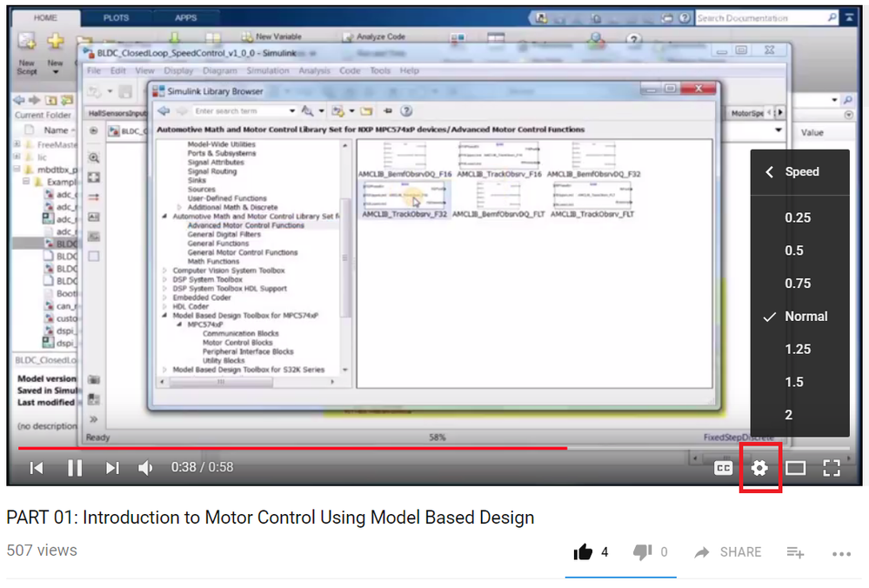Select Math Functions tree item
The image size is (869, 588).
coord(213,261)
